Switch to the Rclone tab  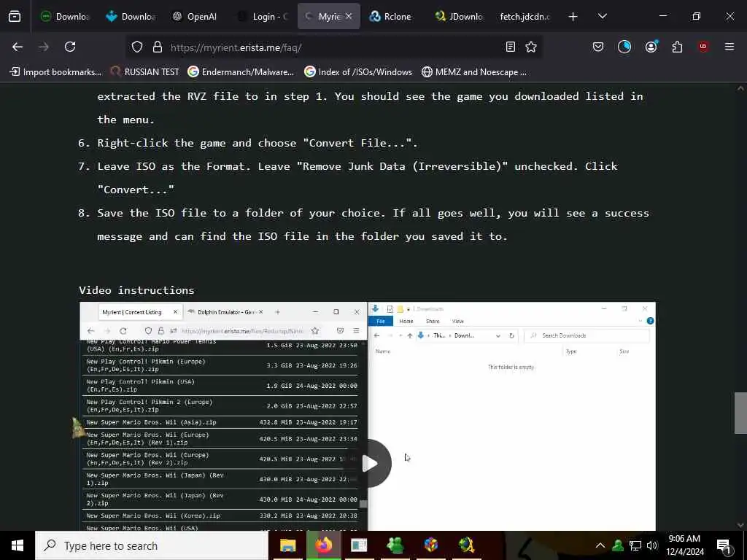[x=395, y=17]
